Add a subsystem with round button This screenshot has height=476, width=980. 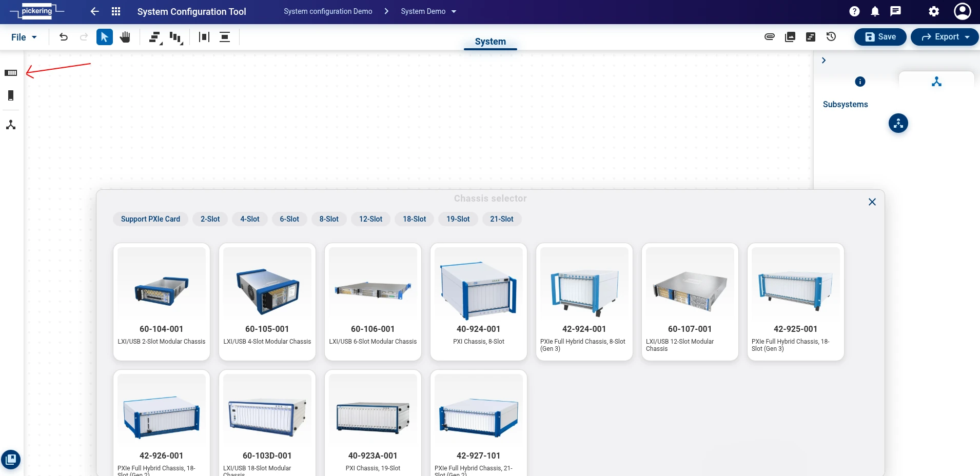898,123
